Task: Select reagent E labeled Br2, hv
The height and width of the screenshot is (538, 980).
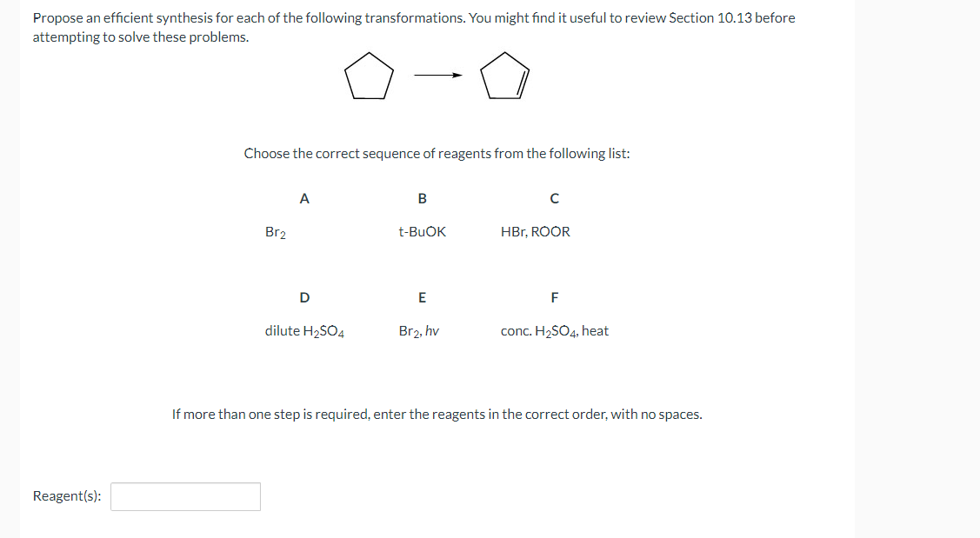Action: [x=419, y=330]
